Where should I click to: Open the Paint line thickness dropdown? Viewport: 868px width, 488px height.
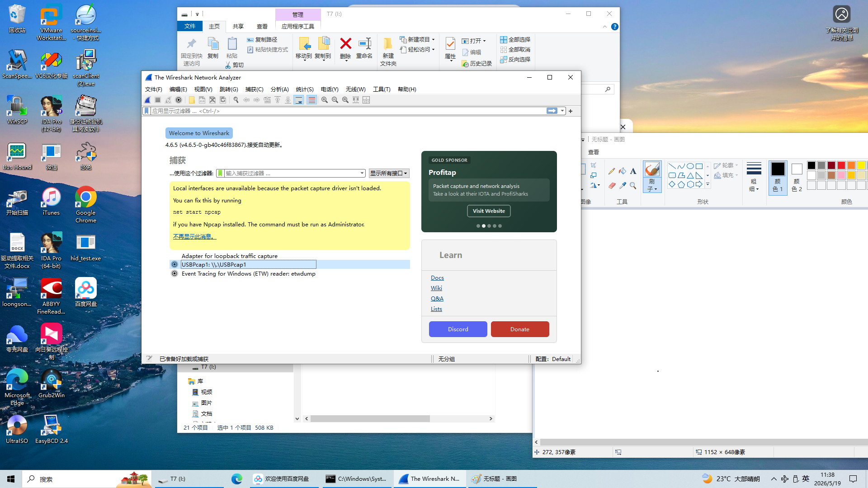click(754, 177)
